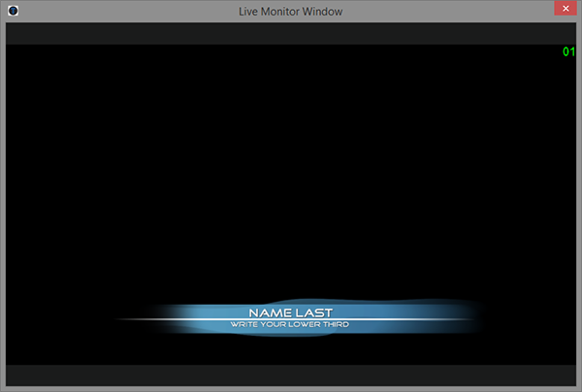Click the green 01 channel indicator
Viewport: 582px width, 392px height.
[568, 52]
